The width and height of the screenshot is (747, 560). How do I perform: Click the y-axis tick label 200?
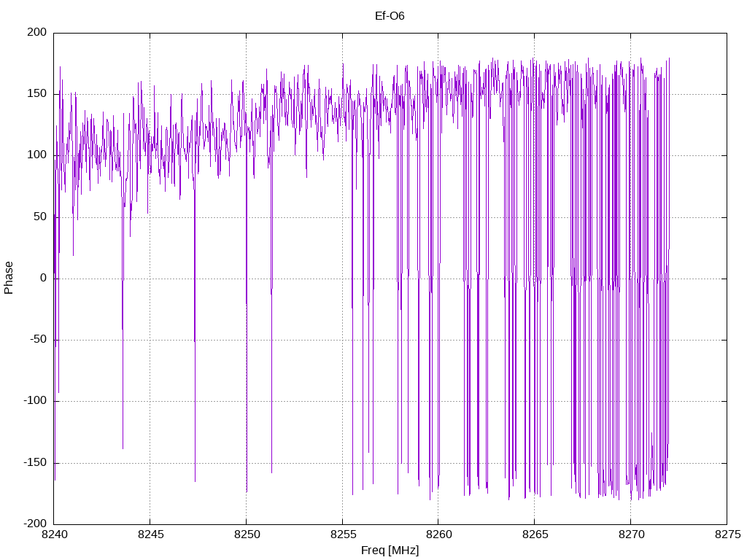[37, 32]
